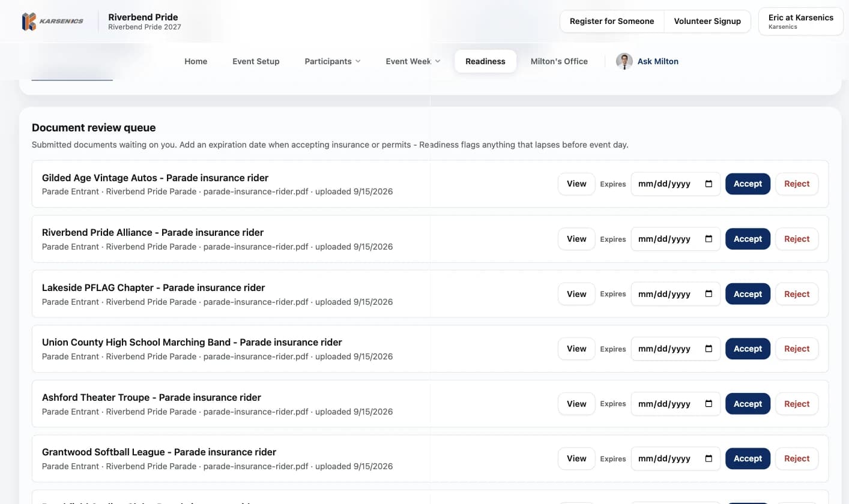Reject Union County Marching Band document

797,349
